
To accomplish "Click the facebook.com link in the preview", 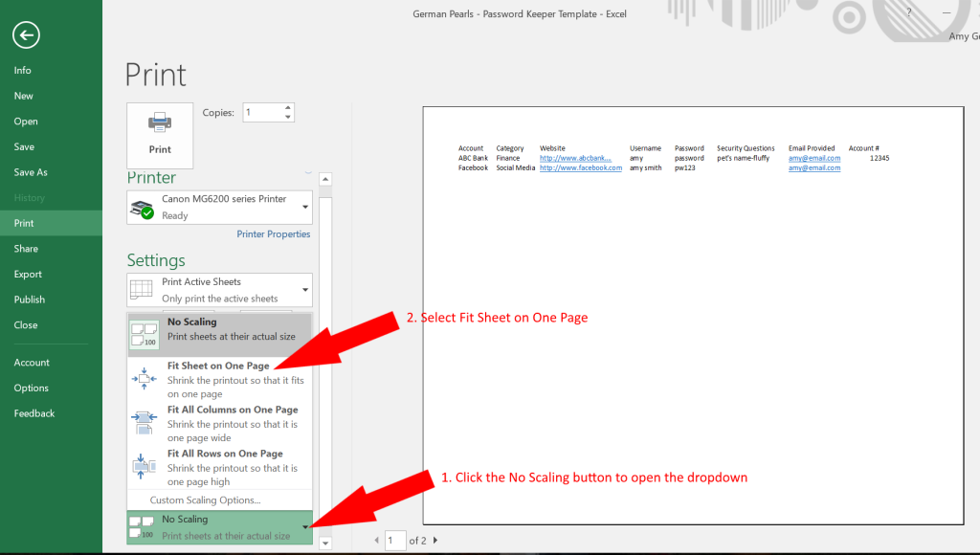I will coord(581,168).
